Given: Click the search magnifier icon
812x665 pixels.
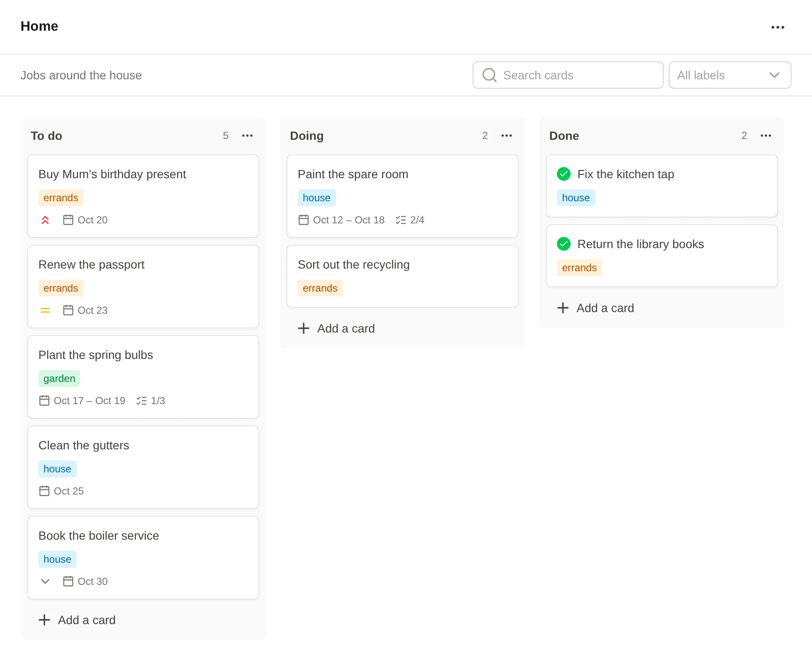Looking at the screenshot, I should pos(489,75).
